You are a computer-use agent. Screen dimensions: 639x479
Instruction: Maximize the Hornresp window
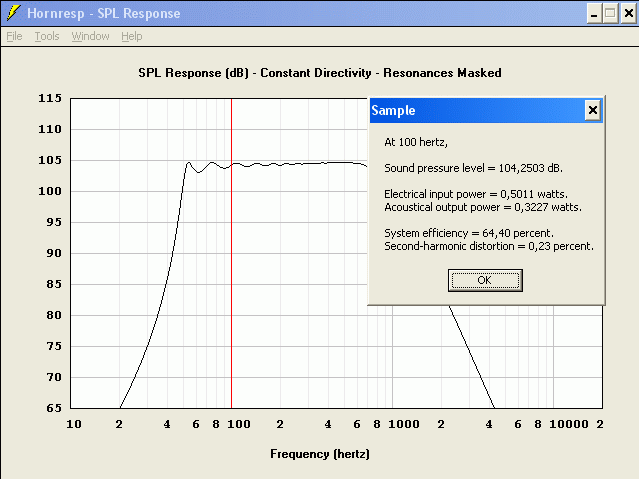[610, 13]
